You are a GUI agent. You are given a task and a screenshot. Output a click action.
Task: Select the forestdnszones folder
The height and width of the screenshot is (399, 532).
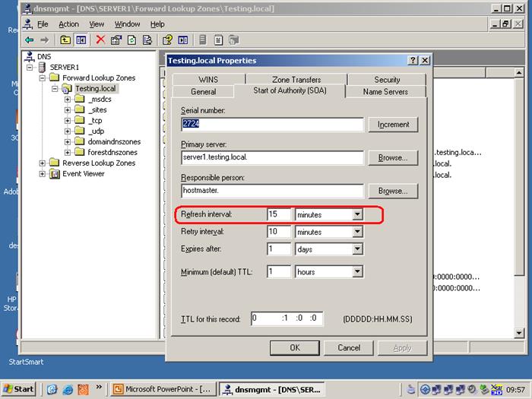click(x=112, y=152)
